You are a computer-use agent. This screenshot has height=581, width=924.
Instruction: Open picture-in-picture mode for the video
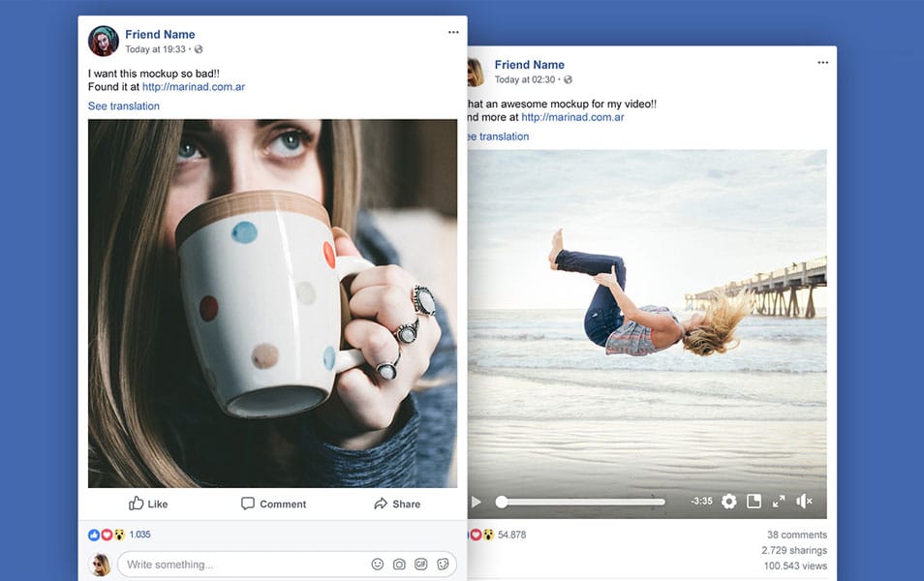coord(753,502)
